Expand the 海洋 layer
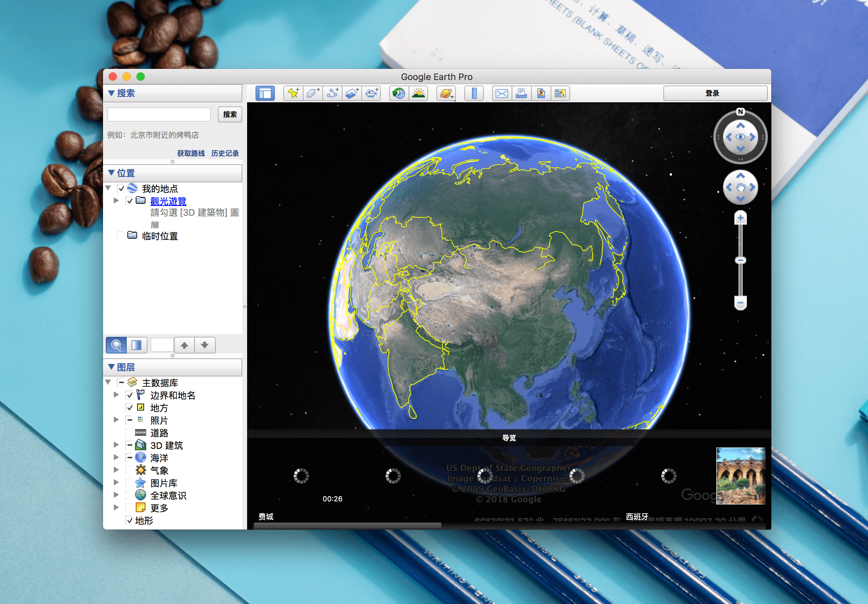This screenshot has height=604, width=868. tap(117, 457)
